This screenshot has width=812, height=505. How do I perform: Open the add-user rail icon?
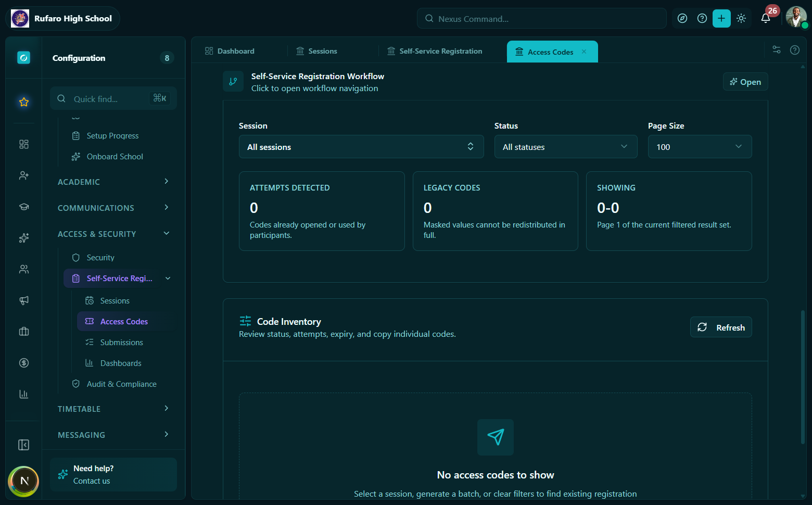(23, 175)
